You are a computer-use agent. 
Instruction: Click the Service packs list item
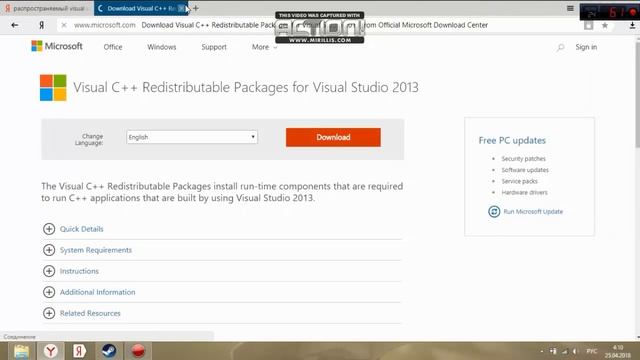pyautogui.click(x=519, y=181)
